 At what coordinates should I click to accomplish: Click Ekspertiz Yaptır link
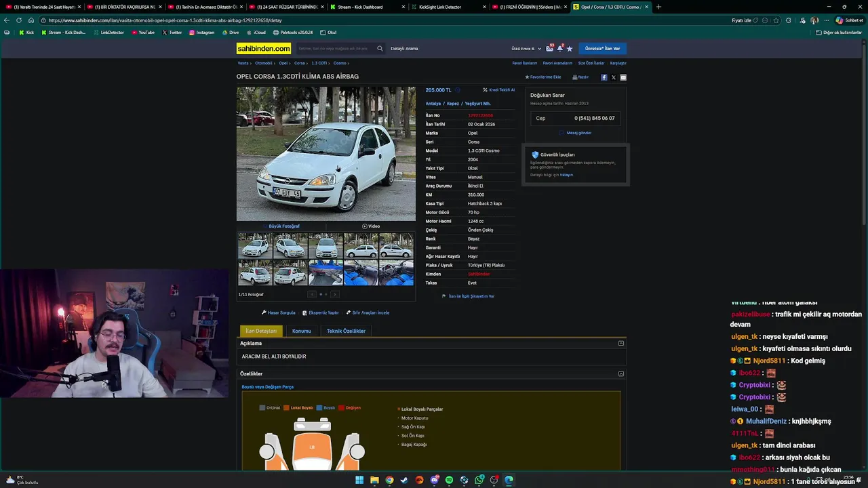tap(321, 312)
